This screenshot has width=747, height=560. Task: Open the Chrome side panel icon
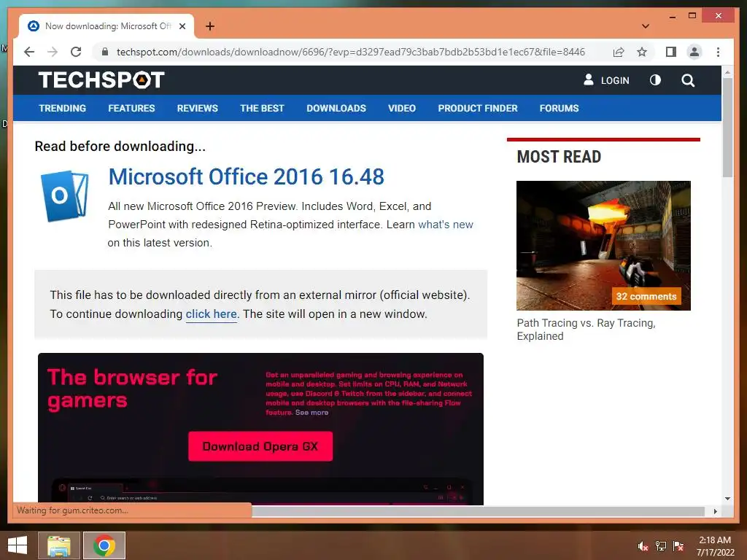671,52
